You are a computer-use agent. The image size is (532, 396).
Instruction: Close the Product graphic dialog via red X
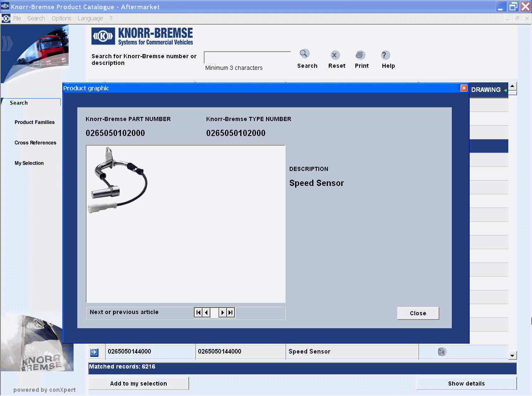pos(464,88)
